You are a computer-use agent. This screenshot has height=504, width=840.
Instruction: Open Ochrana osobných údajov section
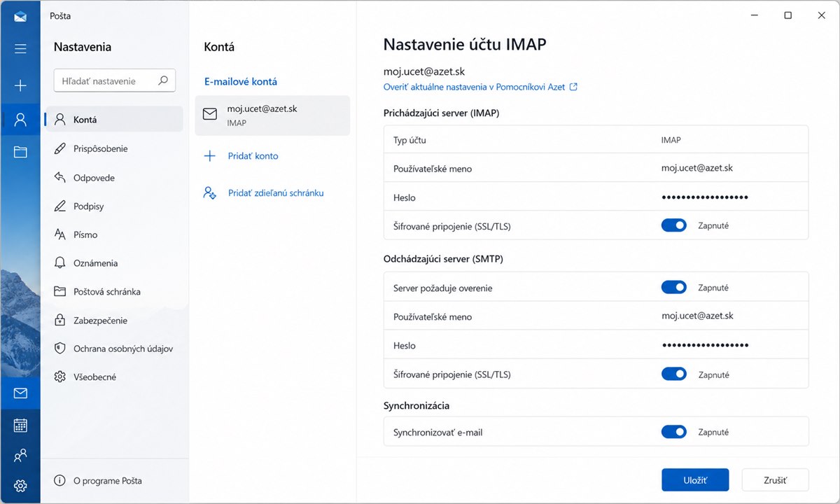click(114, 348)
